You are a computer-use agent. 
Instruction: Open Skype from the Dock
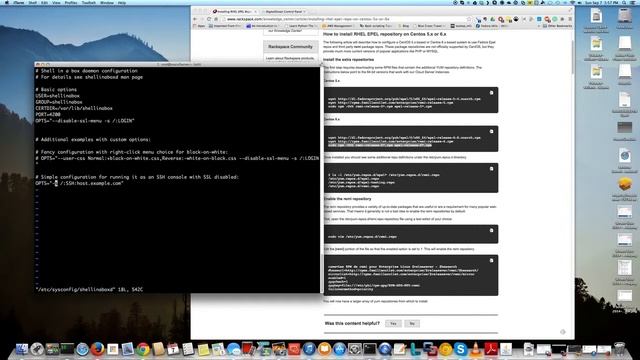pyautogui.click(x=460, y=349)
